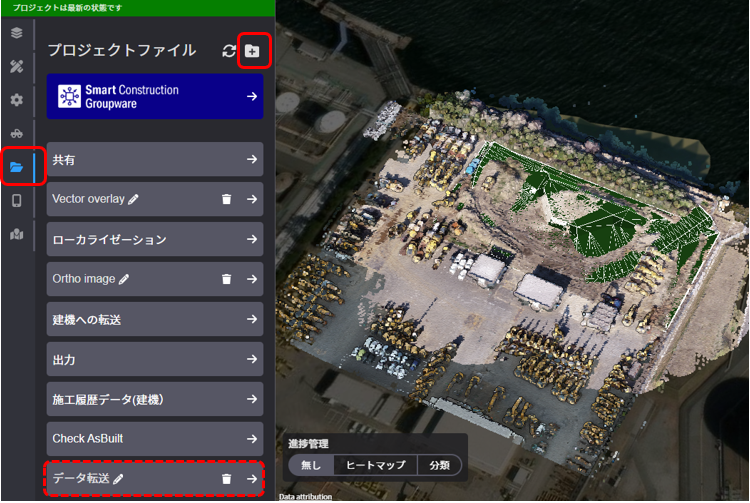Open the 共有 folder arrow
This screenshot has width=750, height=503.
(252, 159)
